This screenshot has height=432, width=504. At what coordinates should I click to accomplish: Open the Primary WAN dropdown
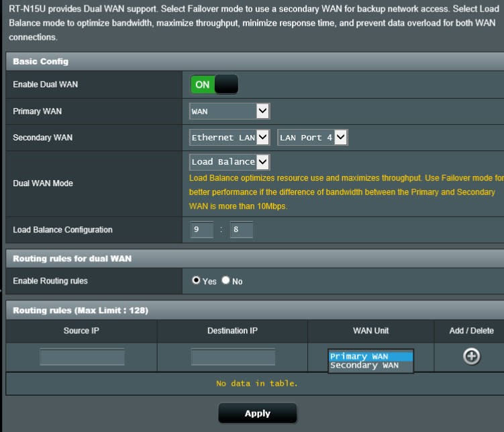point(230,111)
